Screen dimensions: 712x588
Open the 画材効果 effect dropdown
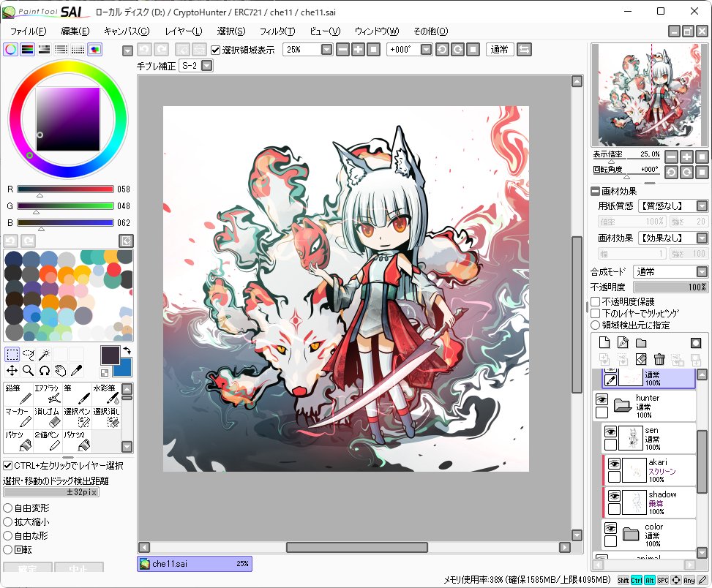click(x=702, y=238)
